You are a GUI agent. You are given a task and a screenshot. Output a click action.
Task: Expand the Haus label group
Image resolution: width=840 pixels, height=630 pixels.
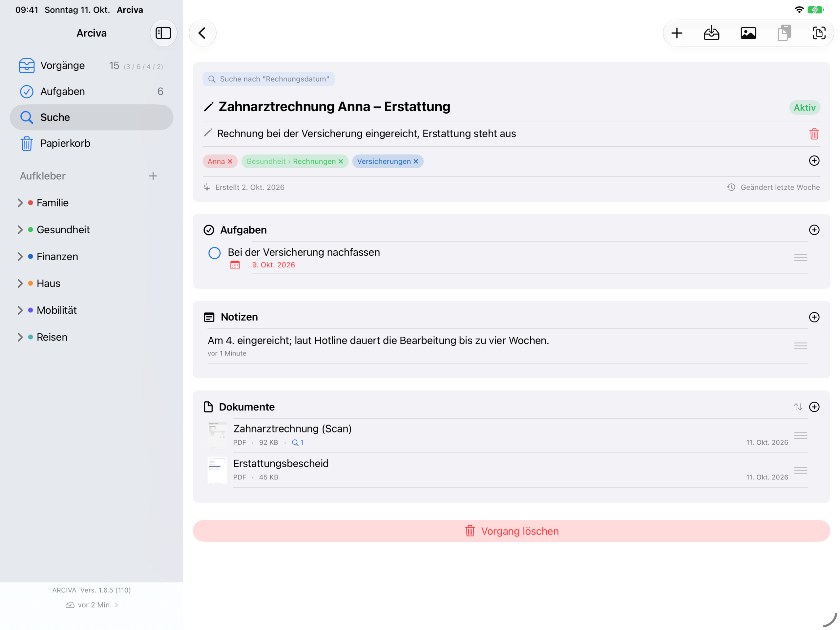point(20,283)
